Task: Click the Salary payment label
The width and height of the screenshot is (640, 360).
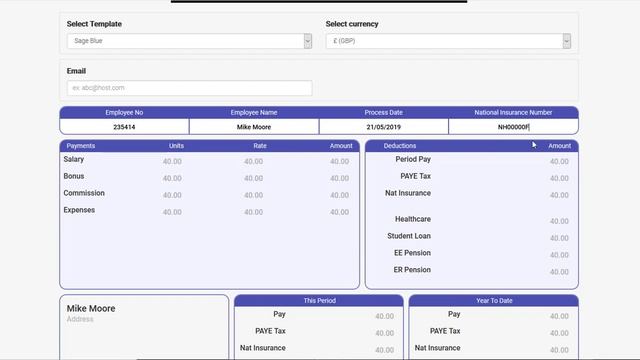Action: (x=73, y=159)
